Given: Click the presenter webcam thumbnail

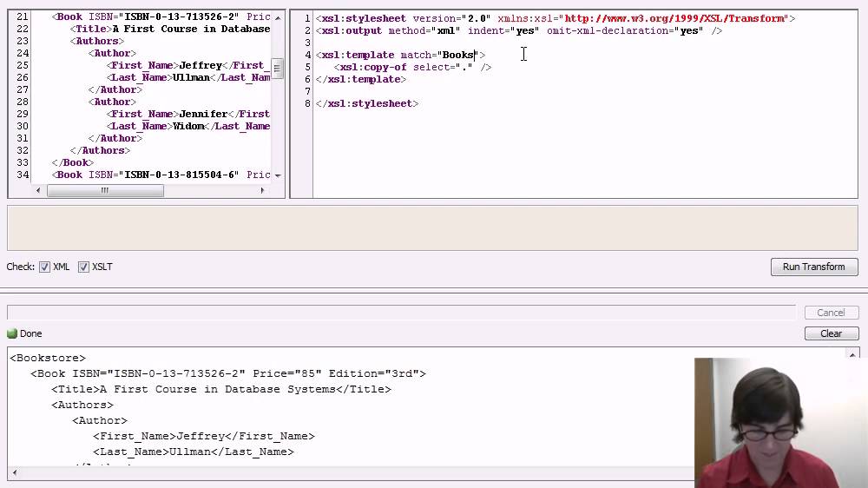Looking at the screenshot, I should tap(781, 423).
